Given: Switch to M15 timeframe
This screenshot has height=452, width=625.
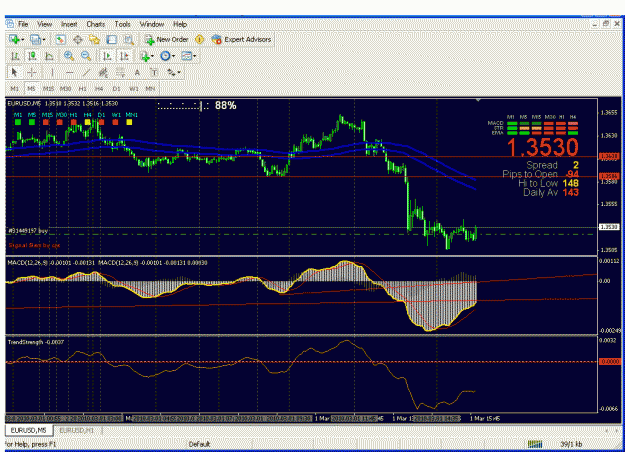Looking at the screenshot, I should tap(48, 88).
